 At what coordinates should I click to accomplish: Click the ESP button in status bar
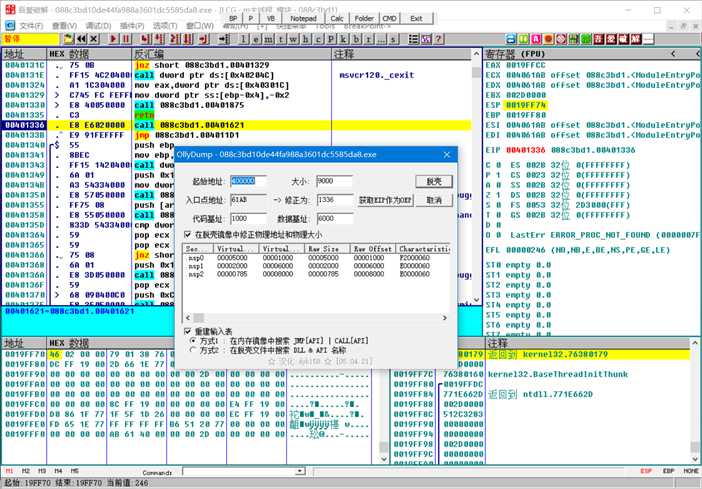point(646,471)
